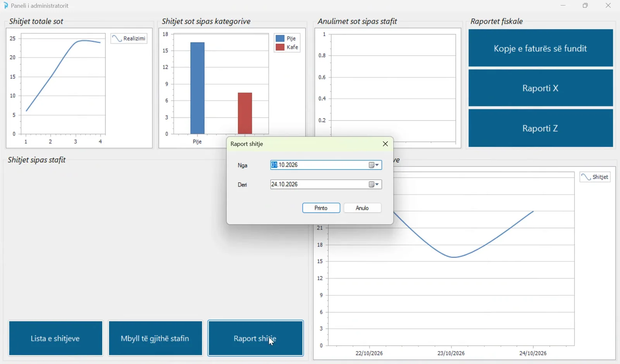Click the blue Pije legend swatch
The width and height of the screenshot is (620, 364).
pos(280,38)
